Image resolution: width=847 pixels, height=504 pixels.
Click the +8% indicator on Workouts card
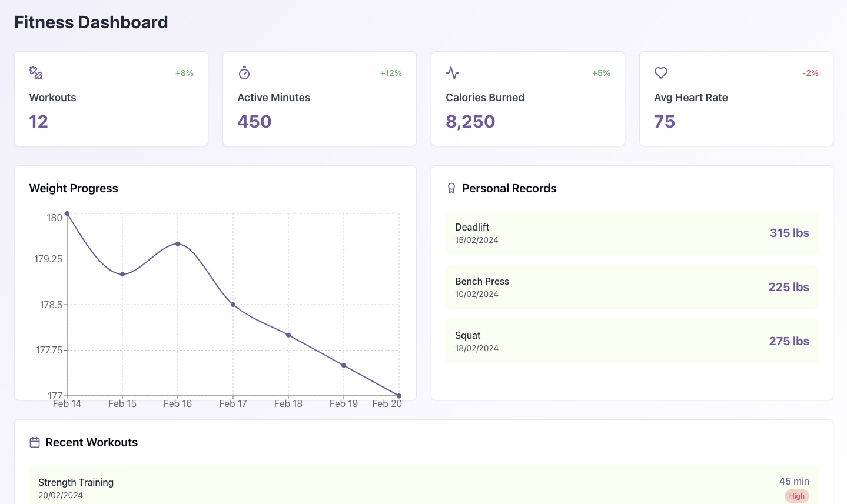pyautogui.click(x=184, y=73)
